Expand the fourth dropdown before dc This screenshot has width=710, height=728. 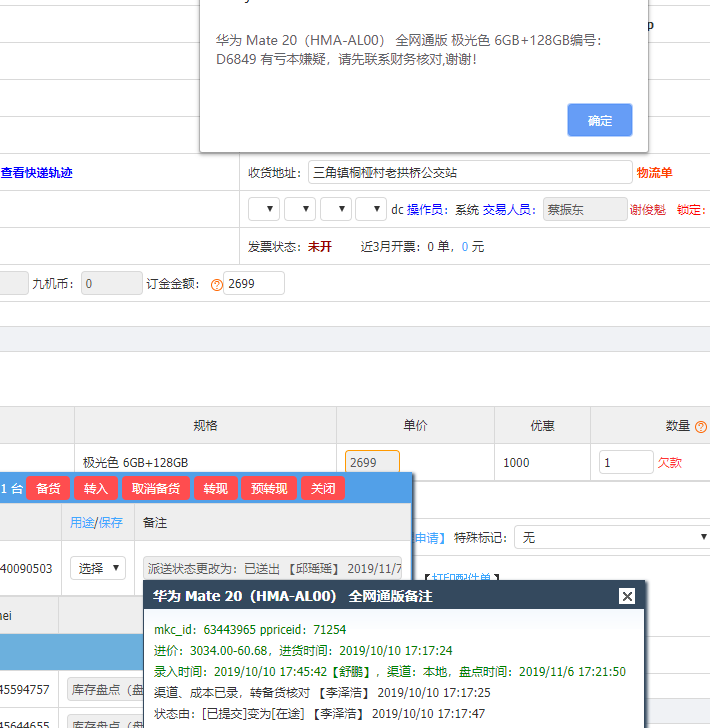[x=371, y=209]
